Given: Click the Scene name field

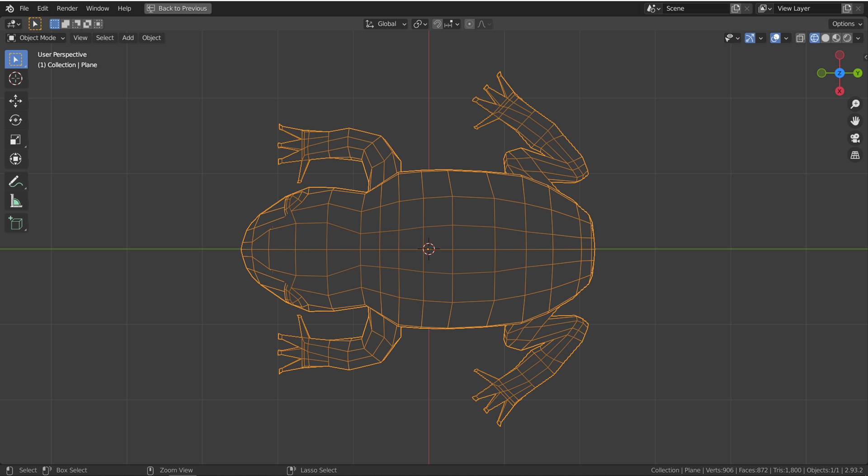Looking at the screenshot, I should [x=696, y=8].
